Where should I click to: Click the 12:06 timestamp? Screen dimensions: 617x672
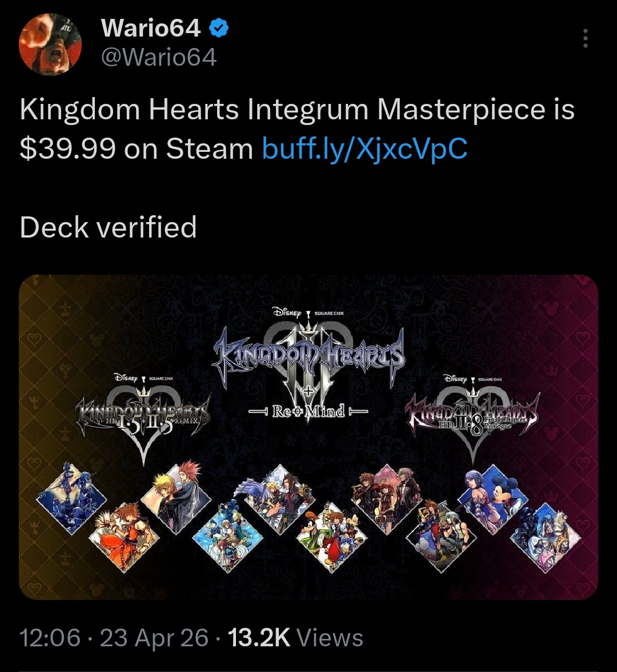[50, 637]
